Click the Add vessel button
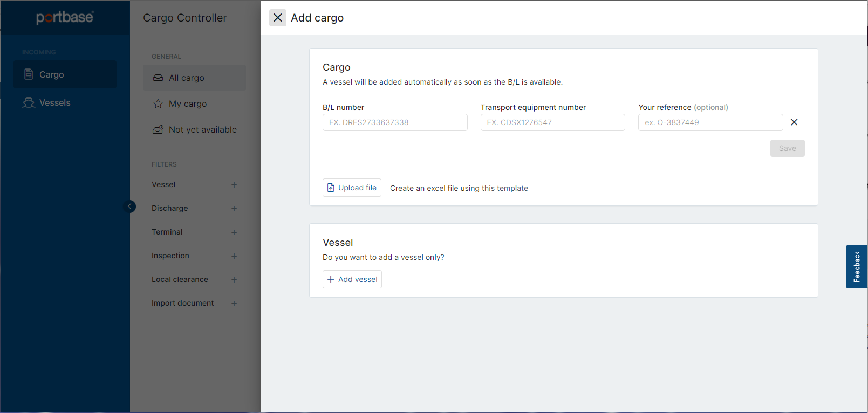 coord(352,279)
